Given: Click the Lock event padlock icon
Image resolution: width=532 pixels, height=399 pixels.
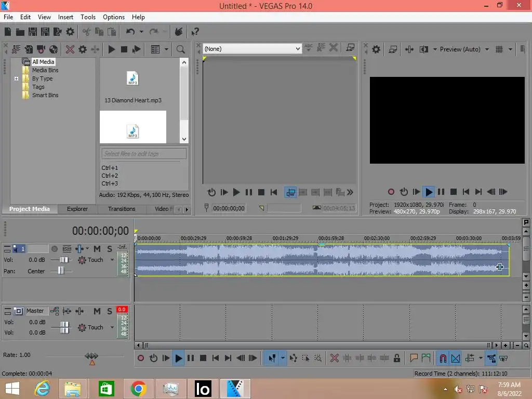Looking at the screenshot, I should coord(396,358).
